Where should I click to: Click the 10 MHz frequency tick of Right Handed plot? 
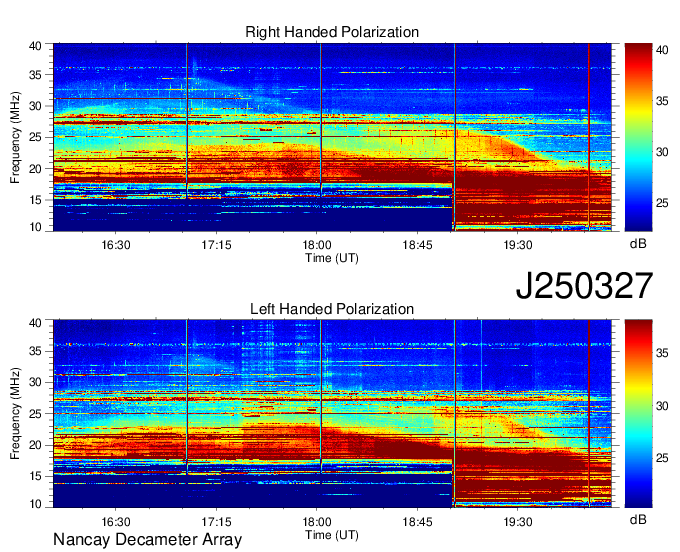(x=36, y=227)
